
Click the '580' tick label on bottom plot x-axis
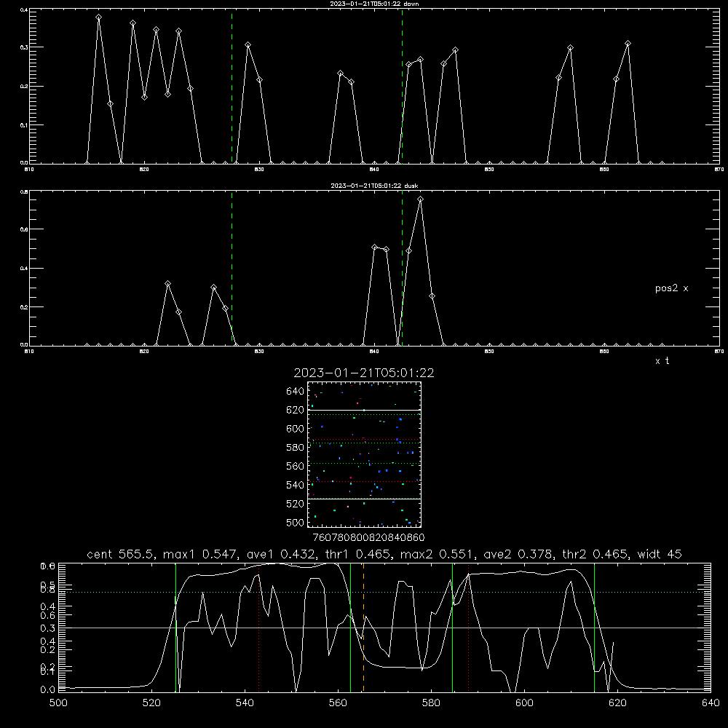(431, 703)
